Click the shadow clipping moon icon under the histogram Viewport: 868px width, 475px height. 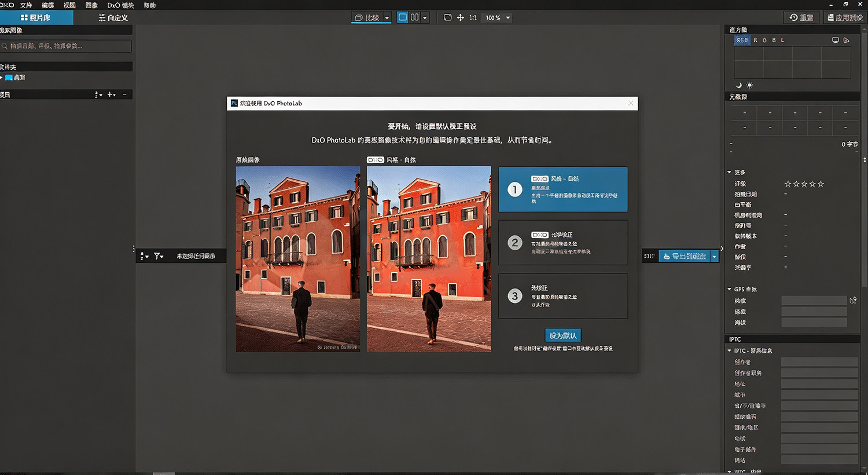(738, 85)
